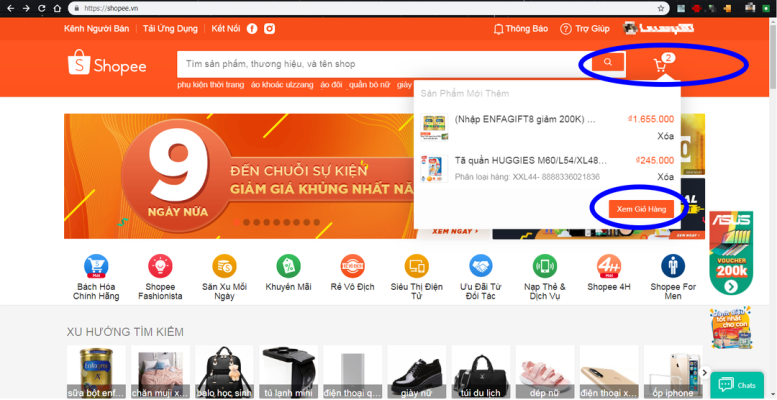This screenshot has height=400, width=777.
Task: Open Kênh Người Bán link
Action: pos(96,29)
